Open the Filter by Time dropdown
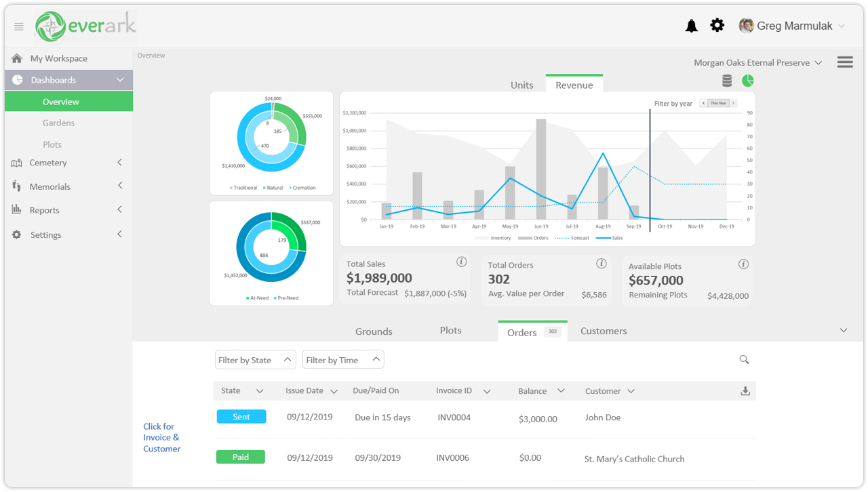868x492 pixels. click(x=343, y=360)
